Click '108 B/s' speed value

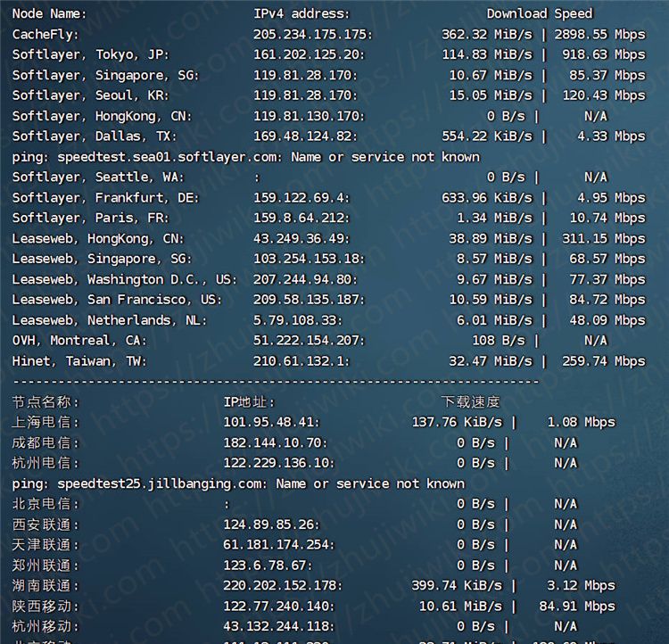point(499,341)
